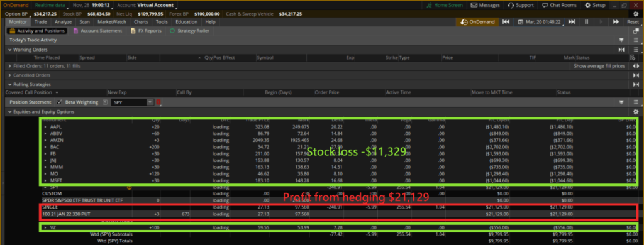This screenshot has height=245, width=644.
Task: Open Today's Trade Activity list menu icon
Action: [636, 40]
